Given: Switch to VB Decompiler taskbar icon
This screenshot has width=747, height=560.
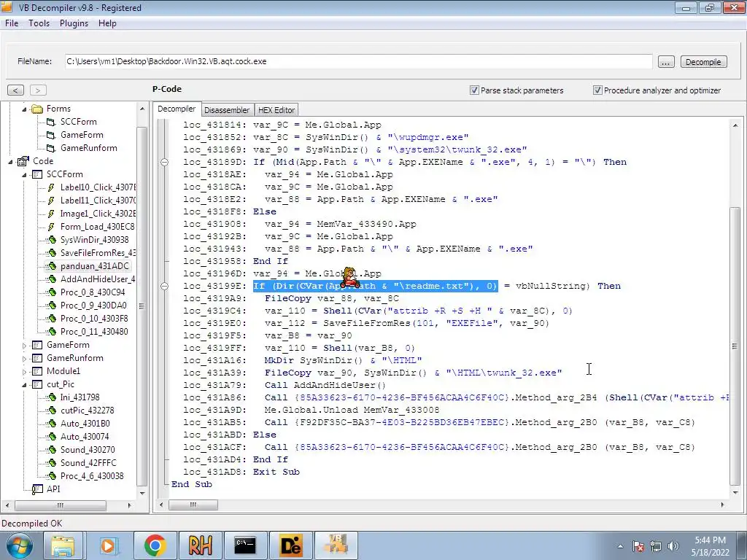Looking at the screenshot, I should pyautogui.click(x=336, y=545).
